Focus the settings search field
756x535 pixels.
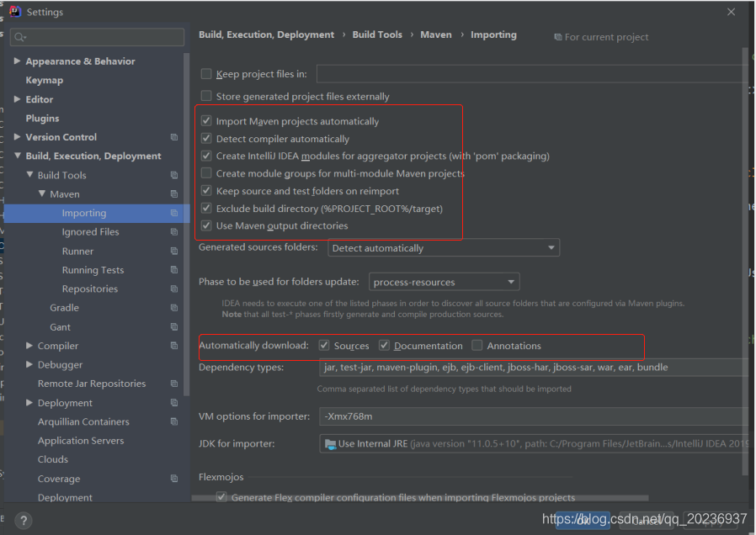[97, 37]
